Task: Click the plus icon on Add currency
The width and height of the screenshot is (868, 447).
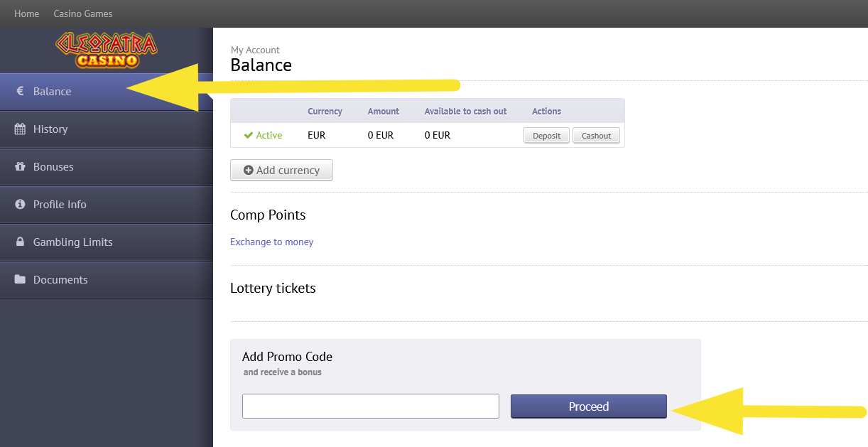Action: (249, 170)
